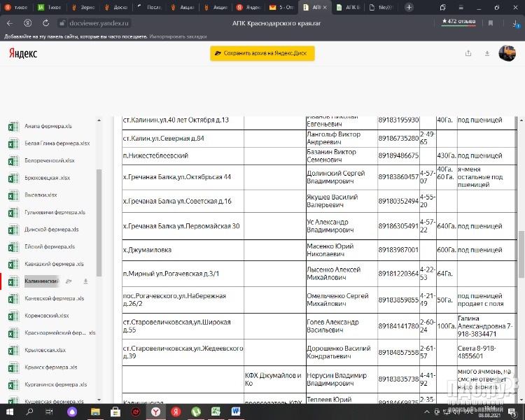Open the Word application in the taskbar
The height and width of the screenshot is (420, 525).
click(x=236, y=412)
